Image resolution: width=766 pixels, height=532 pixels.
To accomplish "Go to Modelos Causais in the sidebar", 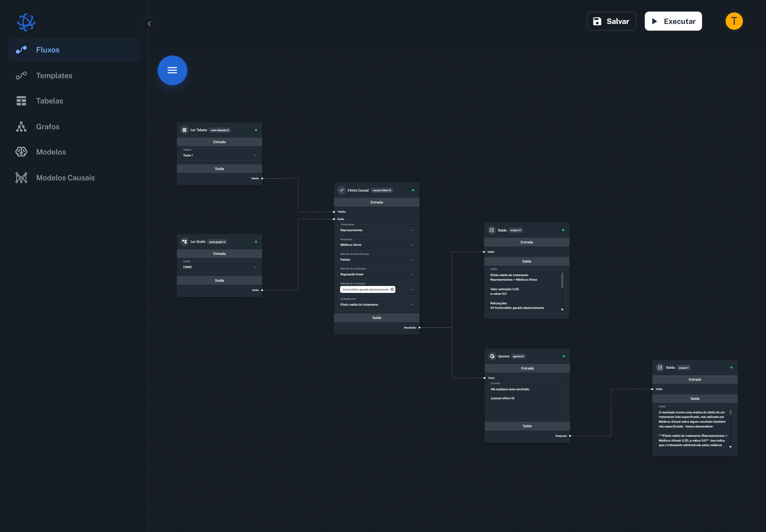I will tap(74, 178).
